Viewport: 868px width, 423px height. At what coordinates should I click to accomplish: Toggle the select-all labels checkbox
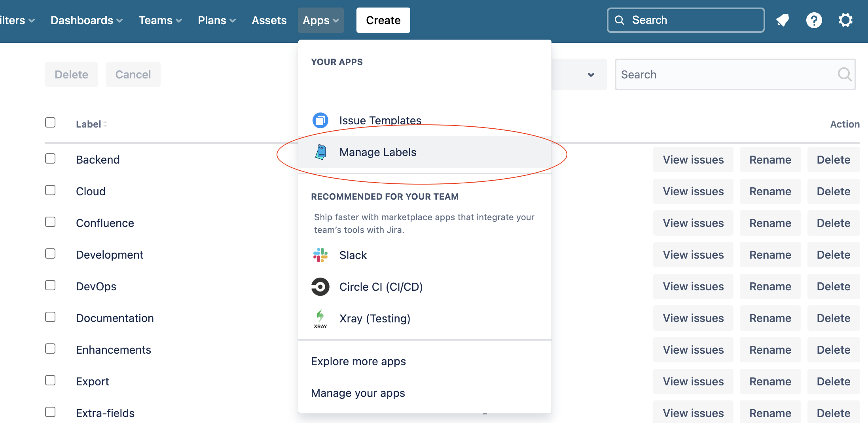point(50,122)
